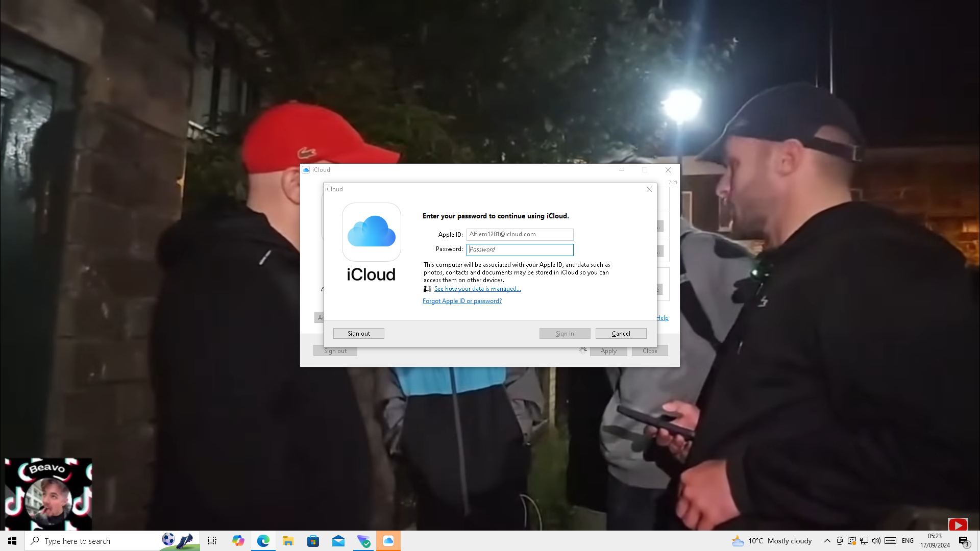Click the iCloud taskbar button
The height and width of the screenshot is (551, 980).
tap(388, 541)
